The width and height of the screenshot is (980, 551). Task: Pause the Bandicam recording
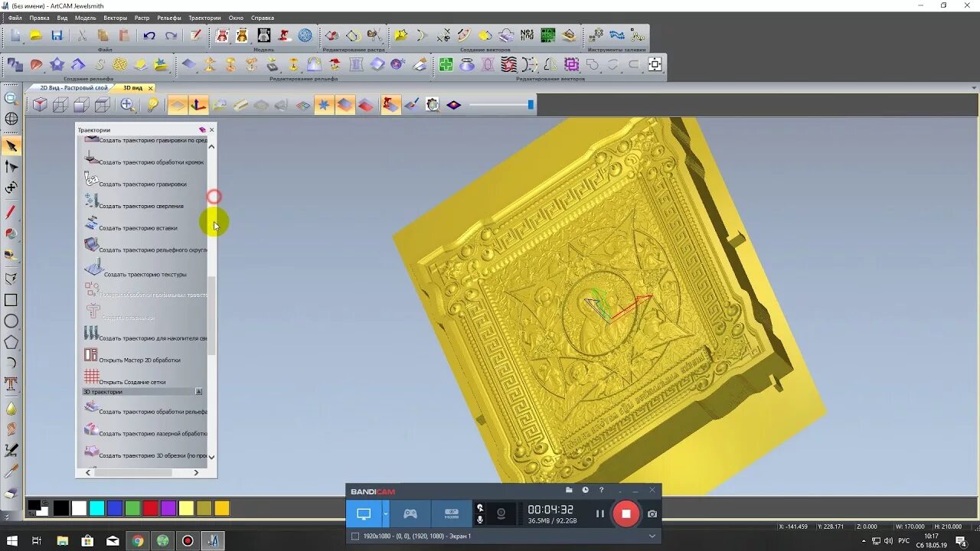(600, 514)
